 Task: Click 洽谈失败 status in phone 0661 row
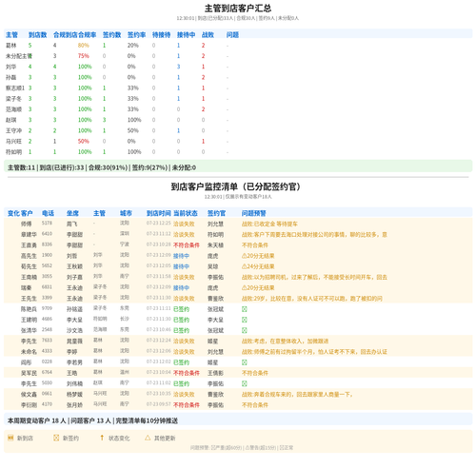pyautogui.click(x=184, y=395)
